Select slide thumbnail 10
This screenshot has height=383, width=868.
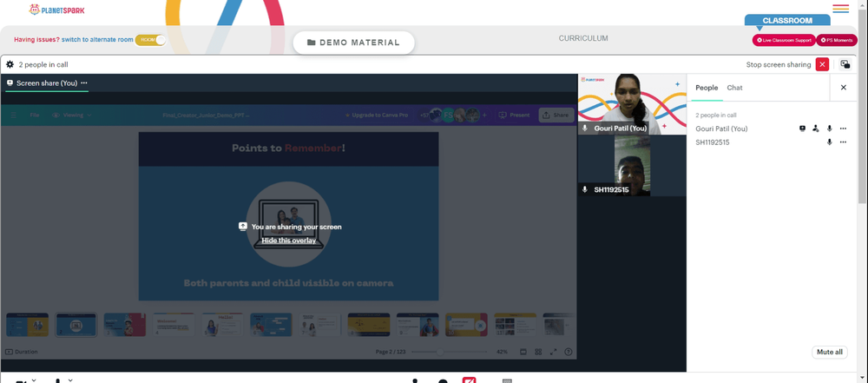(466, 325)
